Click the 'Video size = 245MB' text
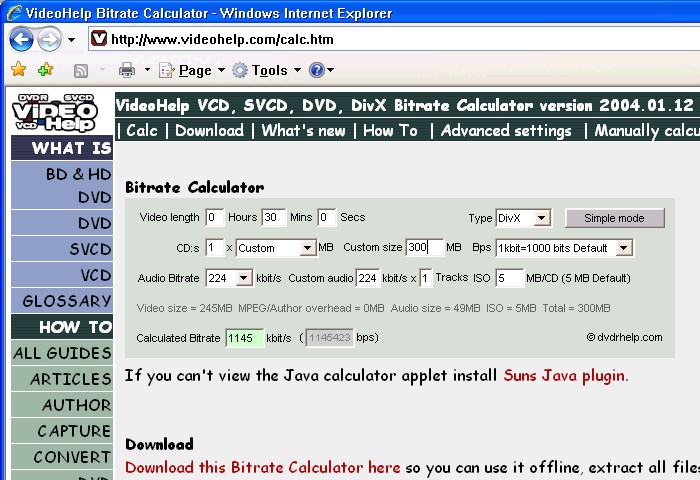Viewport: 700px width, 480px height. (x=184, y=308)
